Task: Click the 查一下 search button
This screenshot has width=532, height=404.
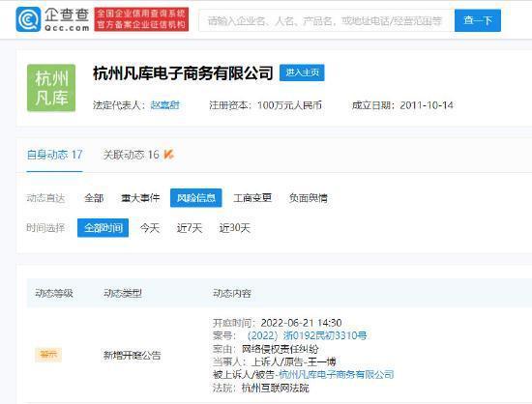Action: coord(478,20)
